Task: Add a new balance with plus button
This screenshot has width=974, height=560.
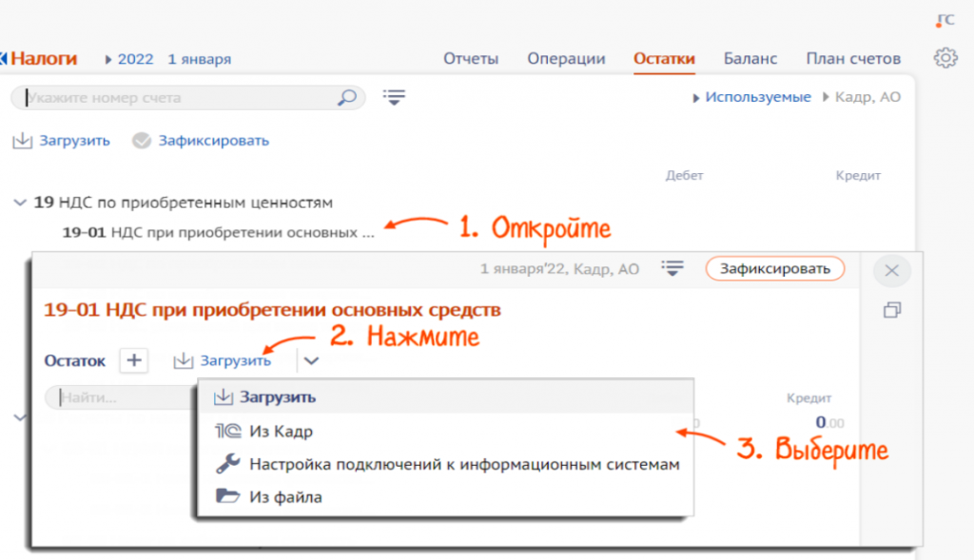Action: [133, 360]
